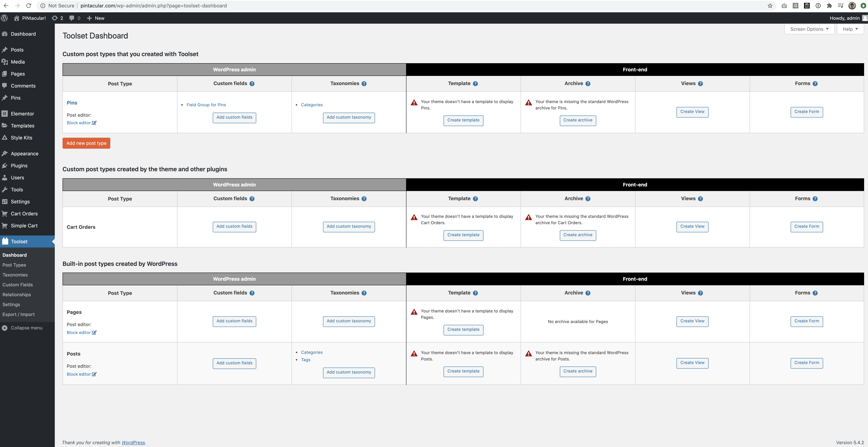Click the Version 5.4.2 footer text
Screen dimensions: 868x447
coord(850,443)
